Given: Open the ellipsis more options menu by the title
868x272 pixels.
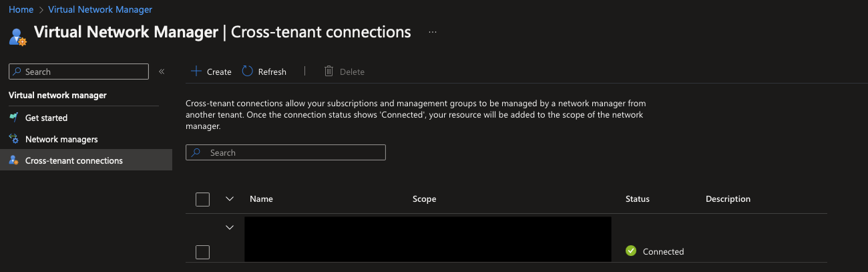Looking at the screenshot, I should click(x=433, y=31).
